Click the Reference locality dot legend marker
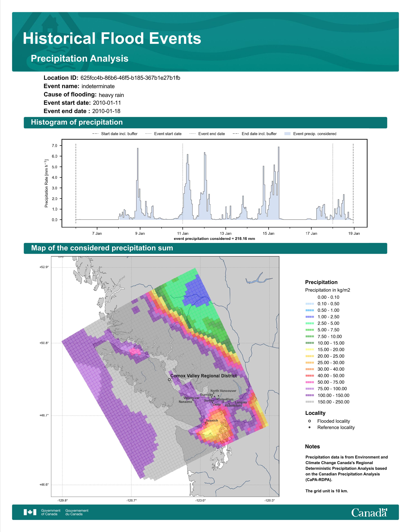The width and height of the screenshot is (411, 532). pos(309,428)
